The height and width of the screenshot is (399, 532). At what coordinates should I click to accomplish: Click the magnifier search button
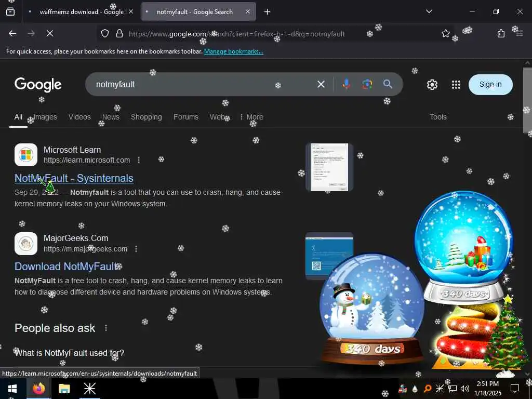(x=388, y=84)
